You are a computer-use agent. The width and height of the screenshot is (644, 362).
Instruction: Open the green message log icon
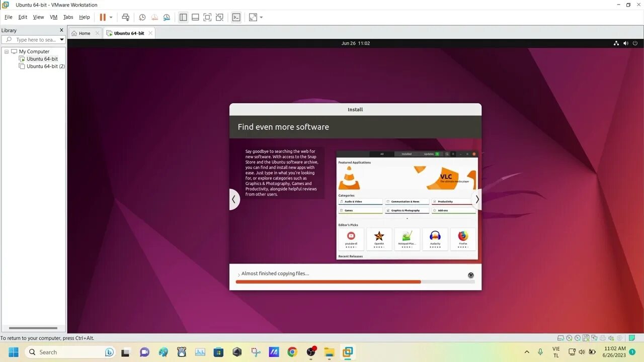tap(631, 338)
